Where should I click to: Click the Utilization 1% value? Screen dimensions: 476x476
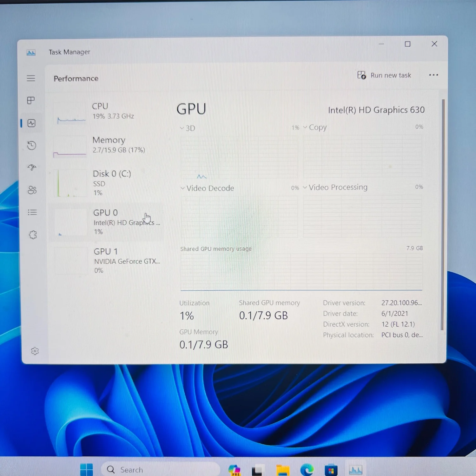(187, 316)
